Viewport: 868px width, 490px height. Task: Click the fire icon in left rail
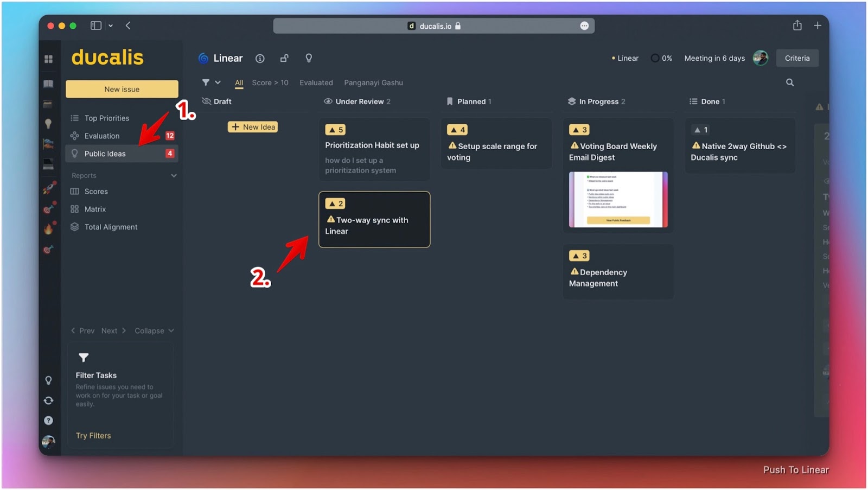click(x=49, y=228)
